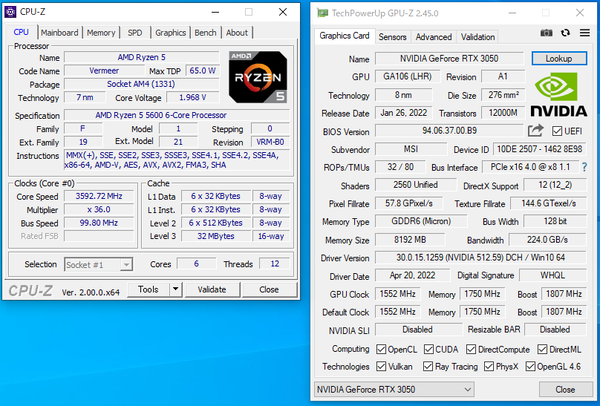Click the Close button in CPU-Z
This screenshot has height=406, width=600.
[269, 289]
